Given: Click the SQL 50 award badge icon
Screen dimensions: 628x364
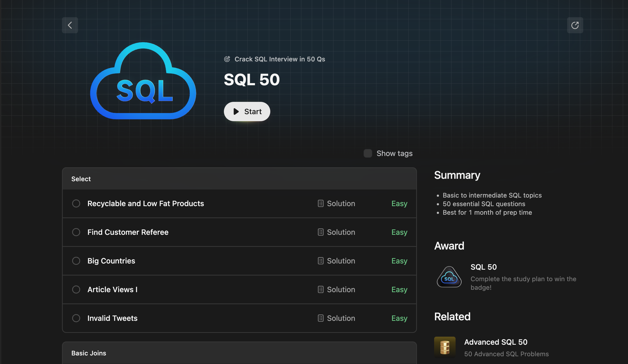Looking at the screenshot, I should click(449, 277).
